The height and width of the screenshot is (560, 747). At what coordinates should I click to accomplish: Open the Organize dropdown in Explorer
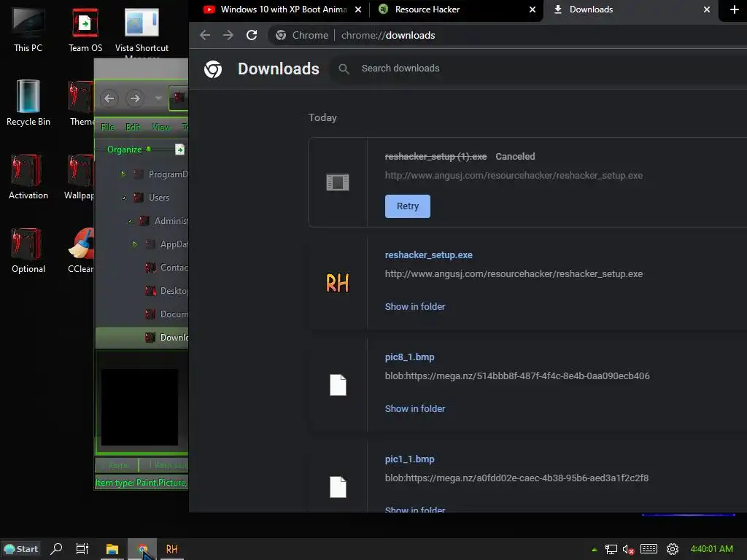[128, 149]
